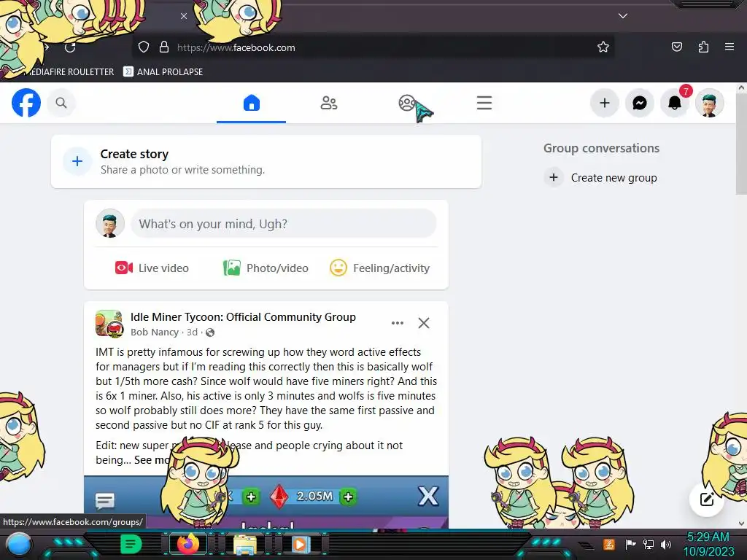Open the post's 3d timestamp link
Screen dimensions: 747x560
[192, 332]
